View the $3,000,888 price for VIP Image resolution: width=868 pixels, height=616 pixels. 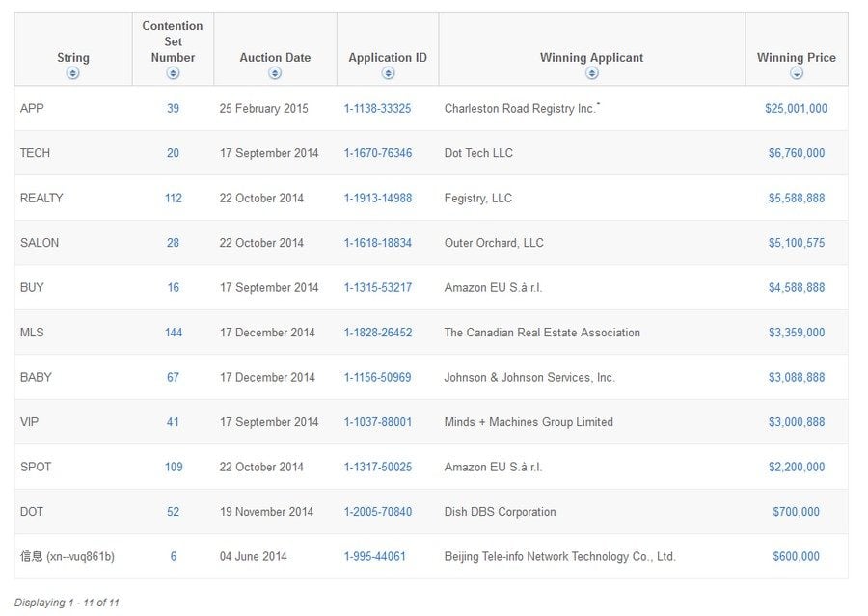796,422
